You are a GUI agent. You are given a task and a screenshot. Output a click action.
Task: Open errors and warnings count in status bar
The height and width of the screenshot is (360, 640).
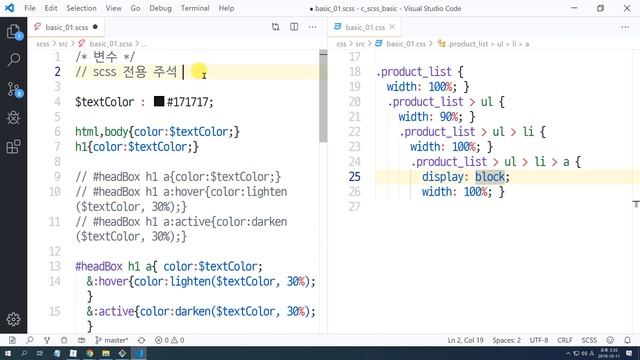coord(169,340)
